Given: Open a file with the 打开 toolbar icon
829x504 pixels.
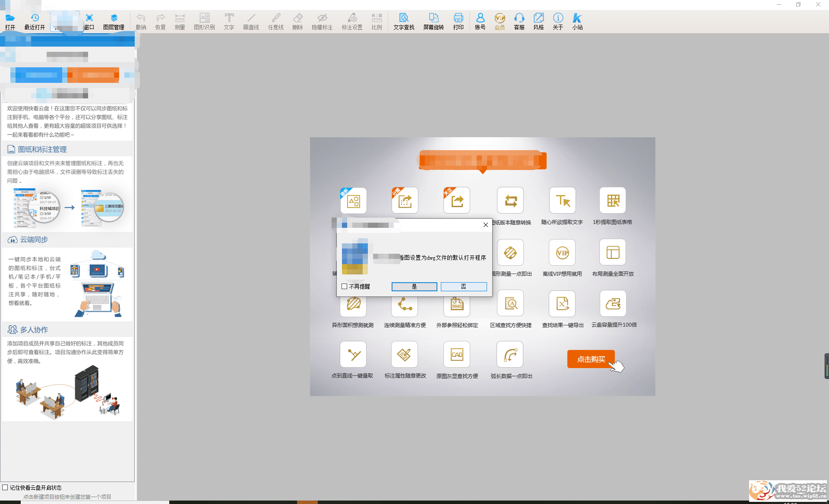Looking at the screenshot, I should click(x=10, y=22).
